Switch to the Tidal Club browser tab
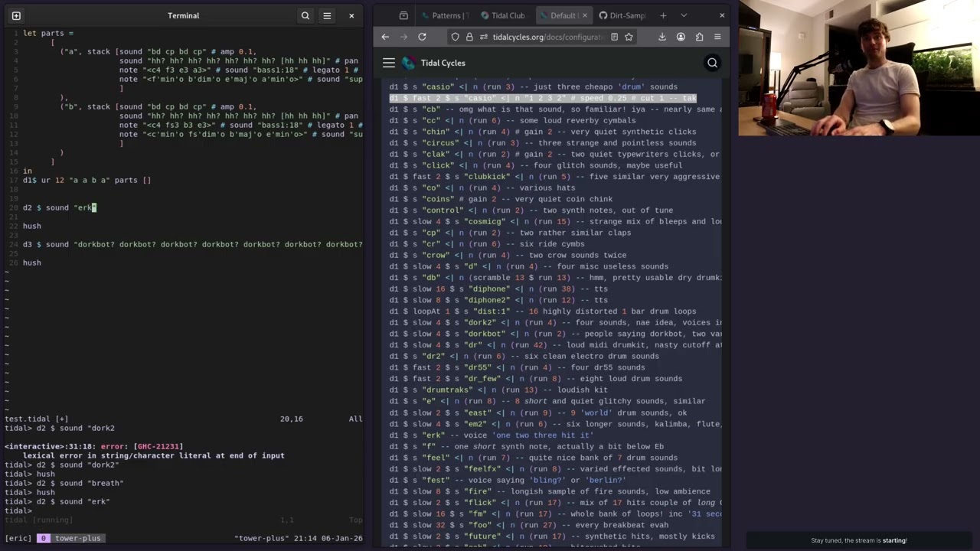Screen dimensions: 980x551 (503, 15)
